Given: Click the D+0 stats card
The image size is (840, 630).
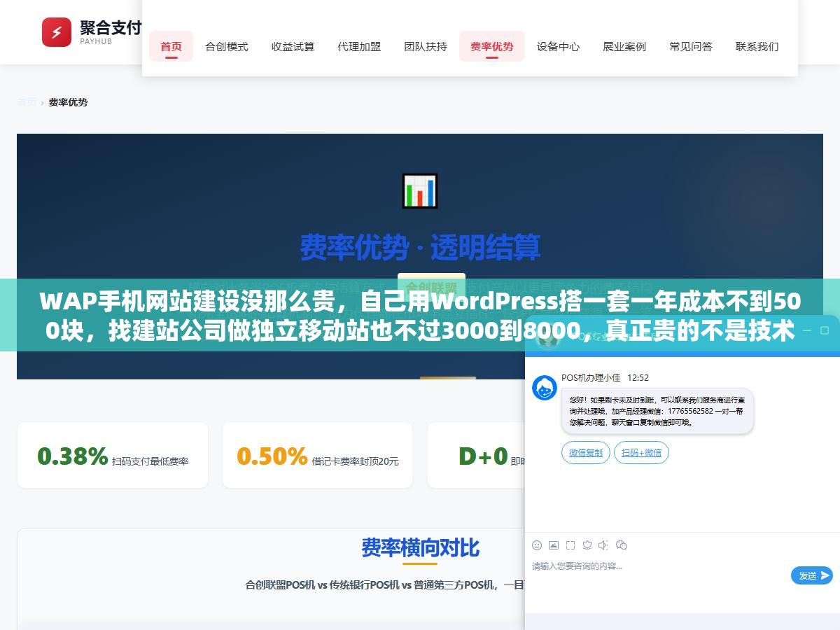Looking at the screenshot, I should (x=476, y=455).
